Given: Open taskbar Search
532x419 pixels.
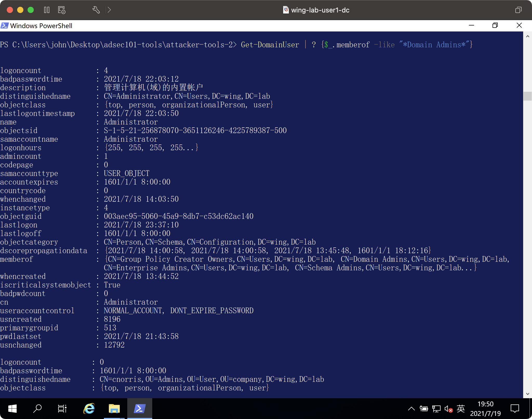Looking at the screenshot, I should point(38,409).
